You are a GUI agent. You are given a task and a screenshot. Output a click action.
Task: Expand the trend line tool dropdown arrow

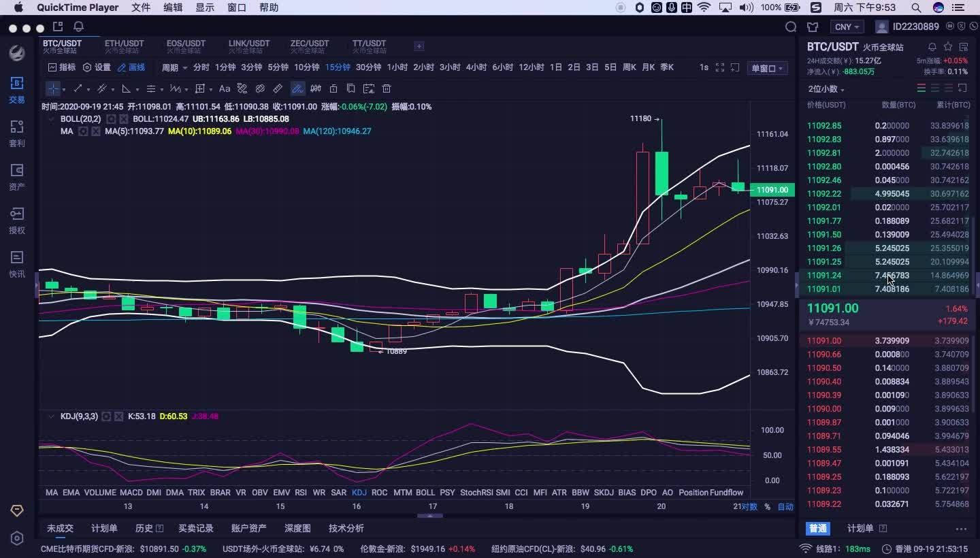pyautogui.click(x=88, y=89)
